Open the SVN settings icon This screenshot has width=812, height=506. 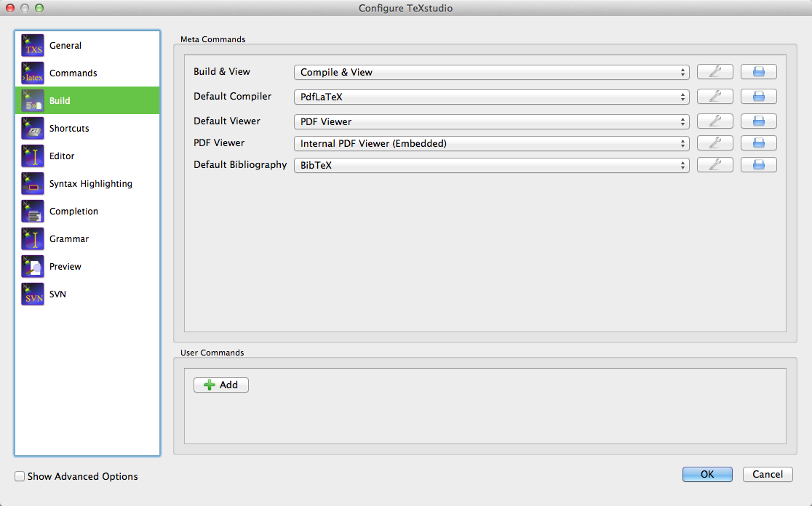(33, 294)
